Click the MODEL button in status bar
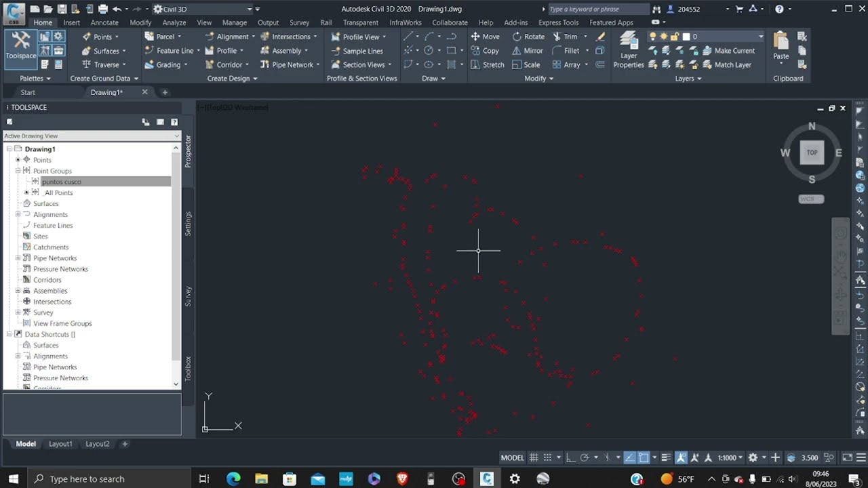Viewport: 868px width, 488px height. [512, 457]
